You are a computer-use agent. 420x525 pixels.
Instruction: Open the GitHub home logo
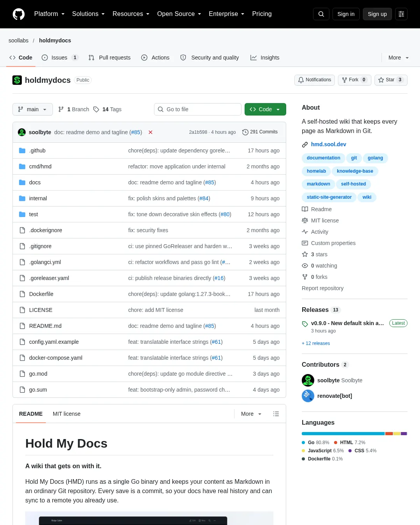coord(19,14)
